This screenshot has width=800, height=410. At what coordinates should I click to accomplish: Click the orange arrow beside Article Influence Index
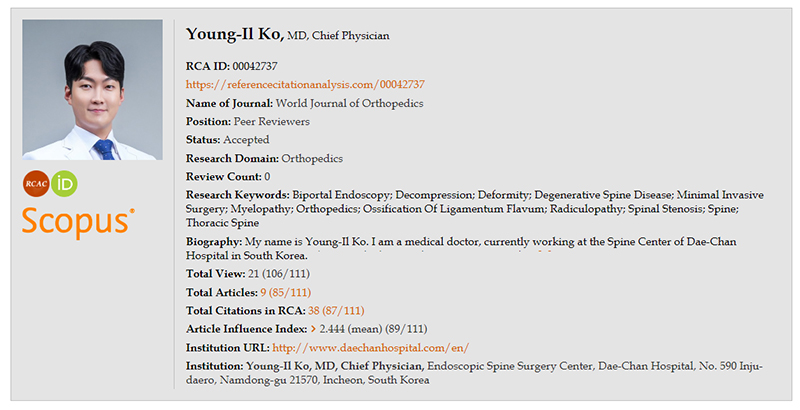pyautogui.click(x=313, y=329)
